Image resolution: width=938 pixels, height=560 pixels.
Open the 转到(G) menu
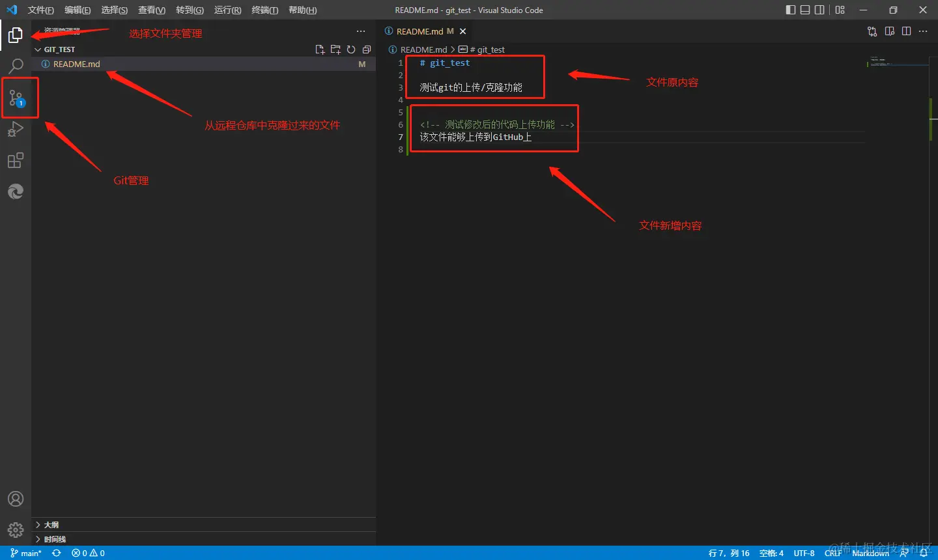tap(190, 10)
